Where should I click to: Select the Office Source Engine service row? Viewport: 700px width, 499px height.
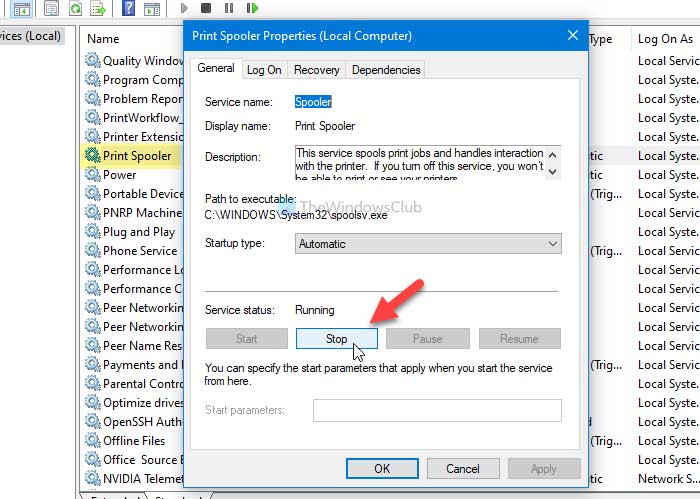[x=133, y=460]
